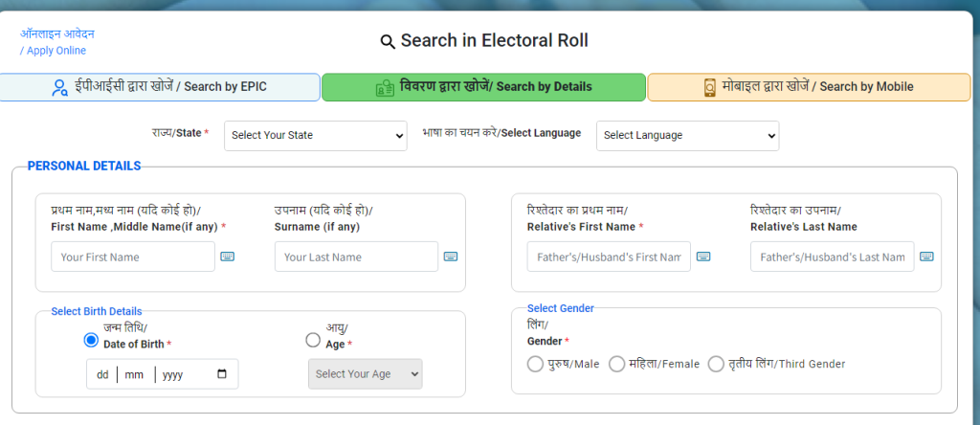Click keyboard icon beside First Name field

click(228, 257)
